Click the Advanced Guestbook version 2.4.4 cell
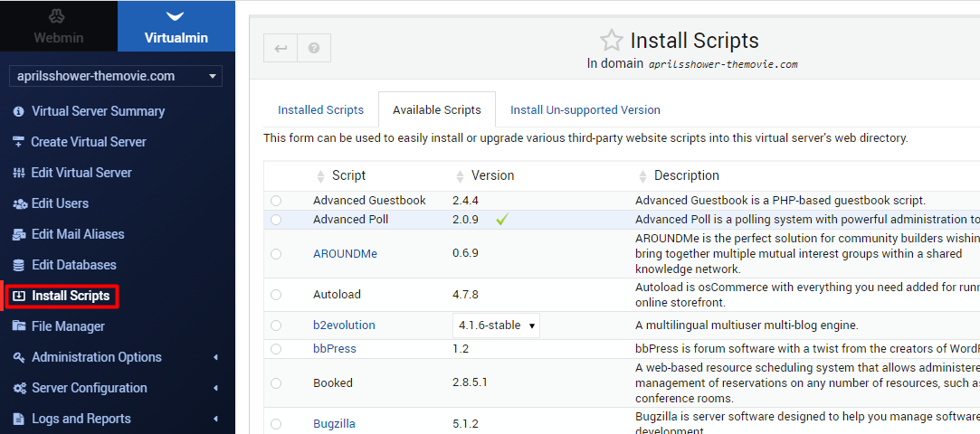980x434 pixels. coord(466,201)
